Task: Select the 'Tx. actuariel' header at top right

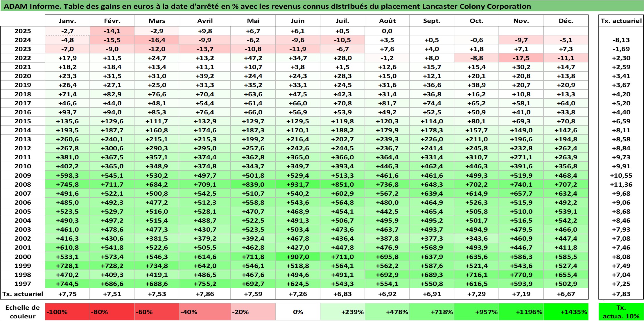Action: (621, 21)
